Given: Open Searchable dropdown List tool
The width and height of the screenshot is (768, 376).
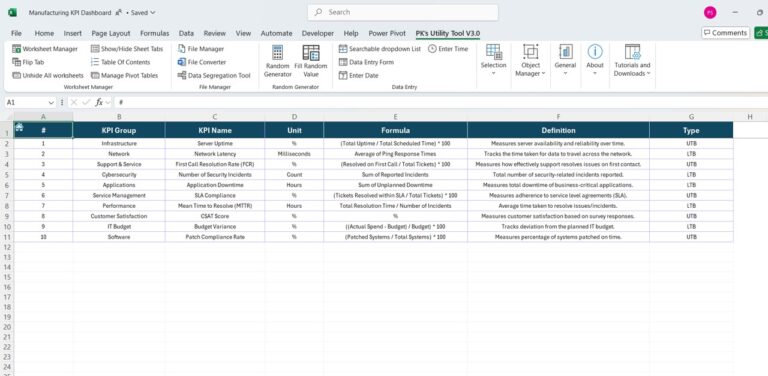Looking at the screenshot, I should tap(380, 49).
